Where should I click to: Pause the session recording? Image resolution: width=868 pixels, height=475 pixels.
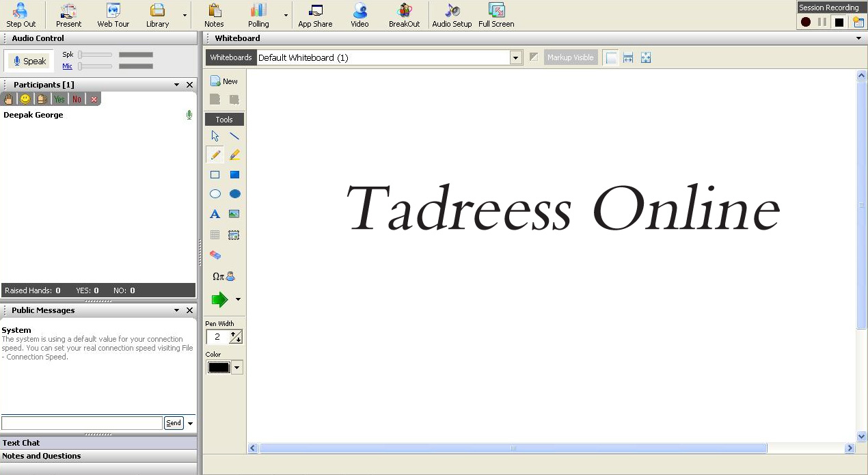pyautogui.click(x=822, y=22)
